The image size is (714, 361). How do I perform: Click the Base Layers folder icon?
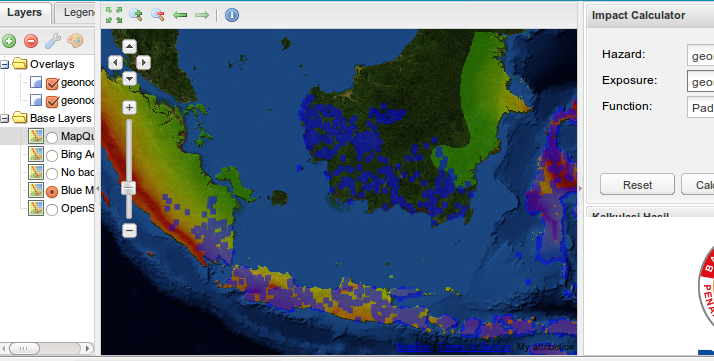pos(20,118)
